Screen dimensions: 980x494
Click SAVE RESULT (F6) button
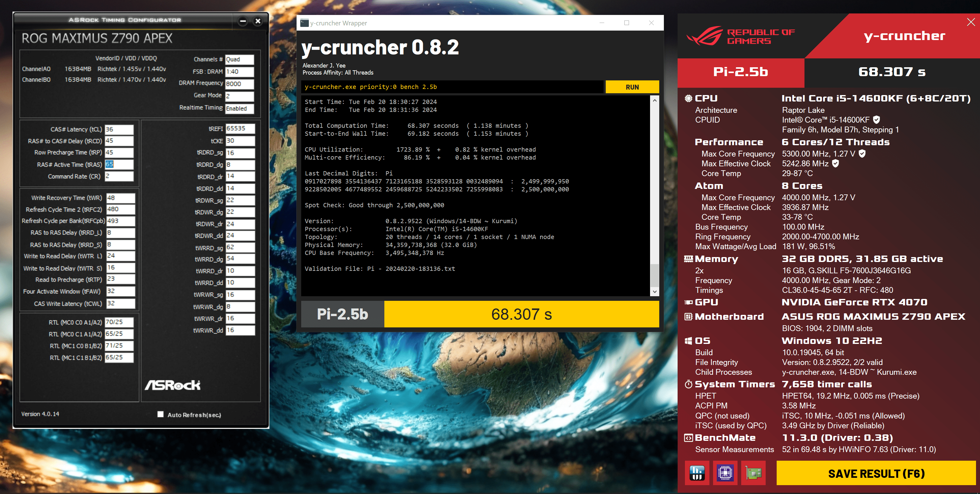click(x=876, y=474)
